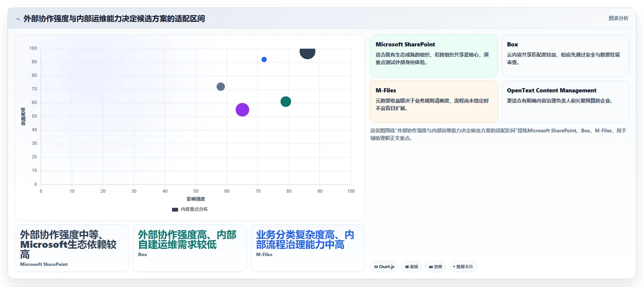Click the 数据卡片 tag

(463, 267)
